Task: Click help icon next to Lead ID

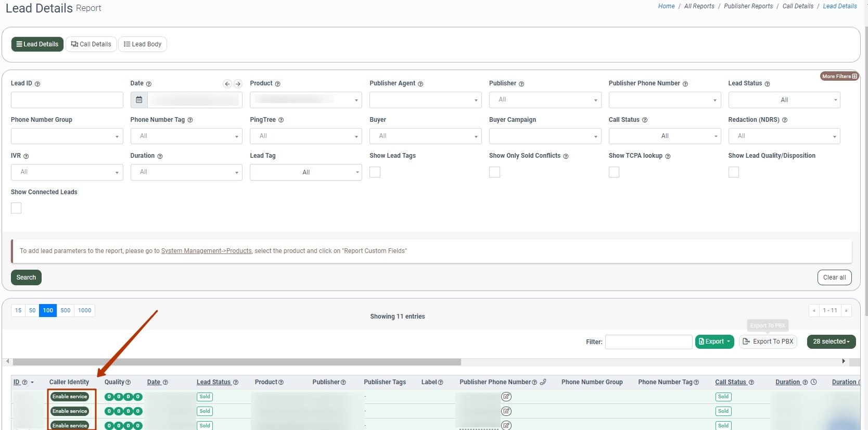Action: [x=37, y=84]
